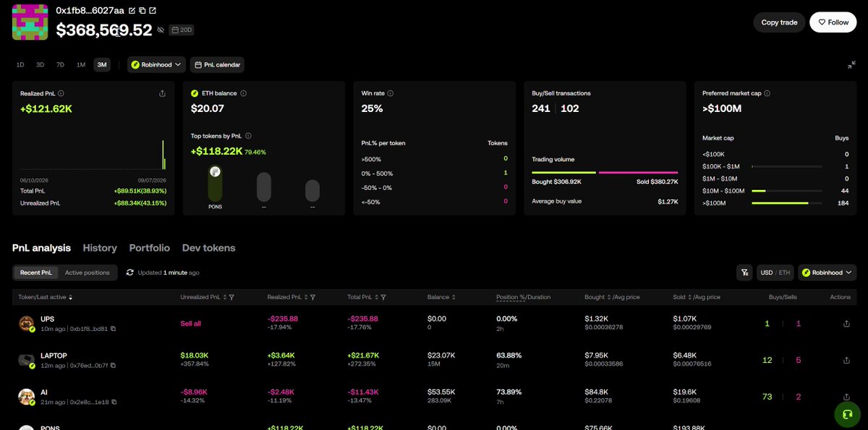
Task: Share the Realized PnL card
Action: pos(162,93)
